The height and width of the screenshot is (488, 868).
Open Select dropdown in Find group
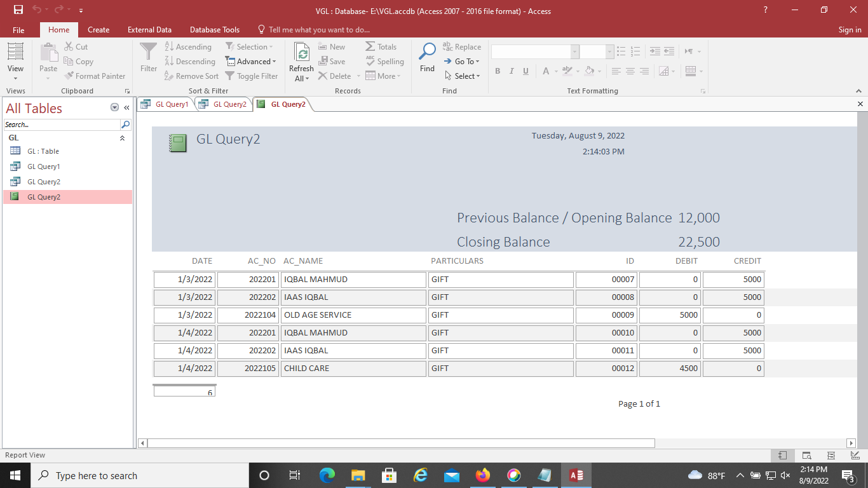click(x=462, y=76)
